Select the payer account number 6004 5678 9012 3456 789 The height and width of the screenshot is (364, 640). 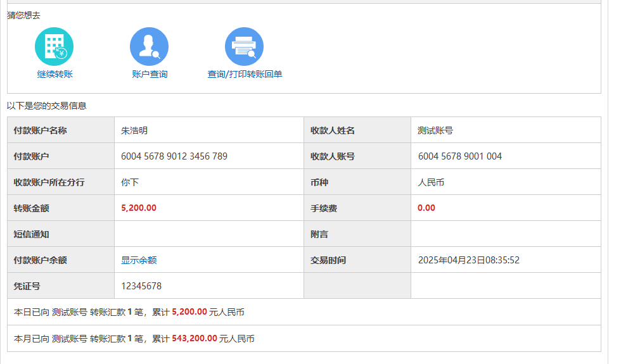point(174,156)
